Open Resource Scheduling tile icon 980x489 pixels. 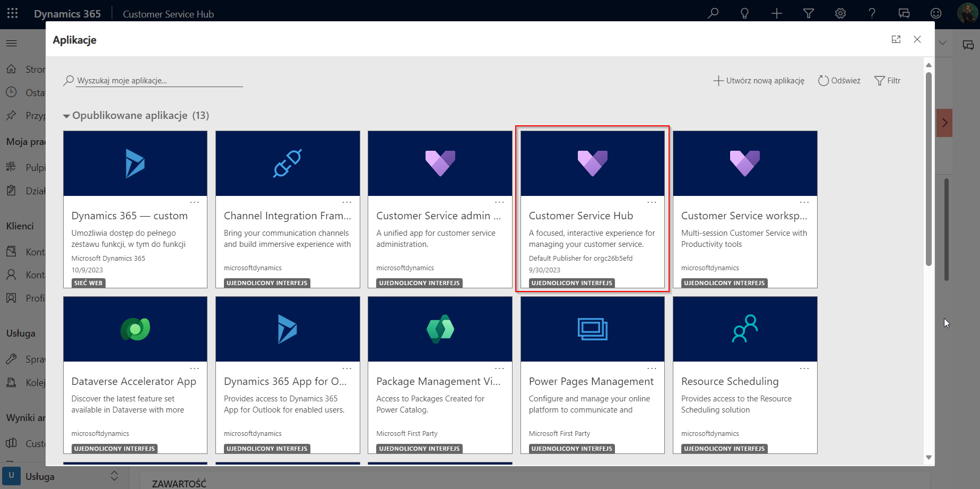(x=745, y=329)
